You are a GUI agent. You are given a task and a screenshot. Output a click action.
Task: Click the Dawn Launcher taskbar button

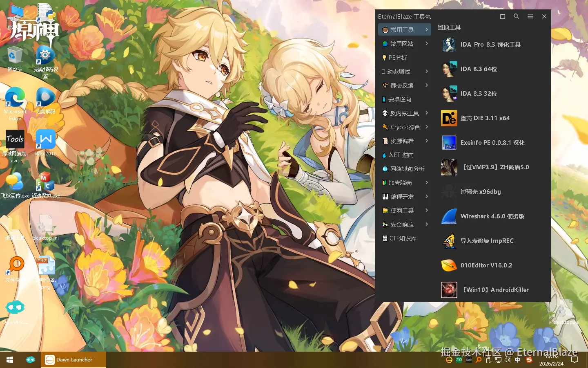pyautogui.click(x=73, y=360)
